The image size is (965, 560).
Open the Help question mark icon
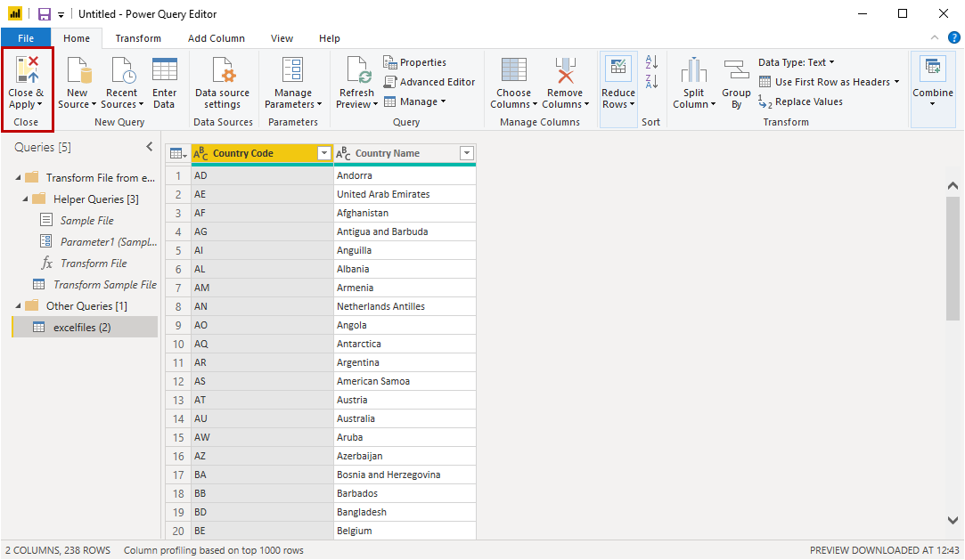pos(953,37)
